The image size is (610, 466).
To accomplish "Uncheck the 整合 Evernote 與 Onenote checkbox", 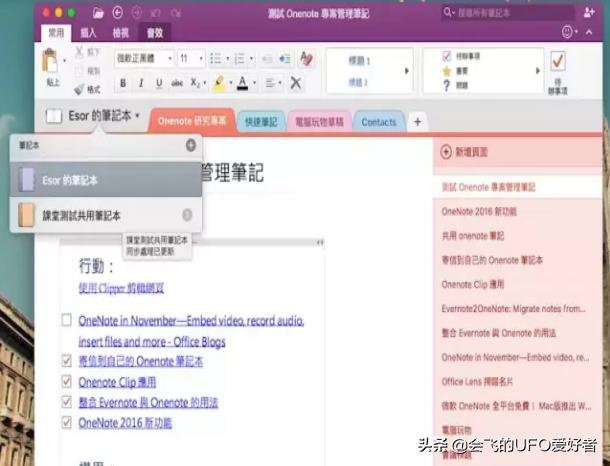I will point(67,402).
